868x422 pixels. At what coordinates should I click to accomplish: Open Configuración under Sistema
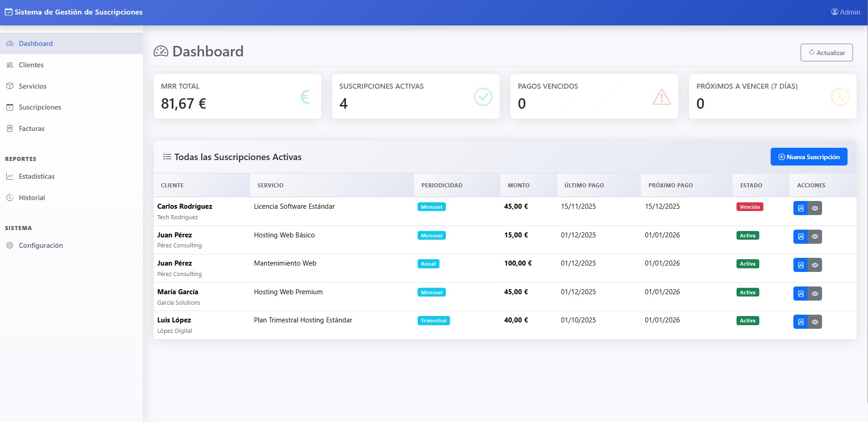click(40, 245)
